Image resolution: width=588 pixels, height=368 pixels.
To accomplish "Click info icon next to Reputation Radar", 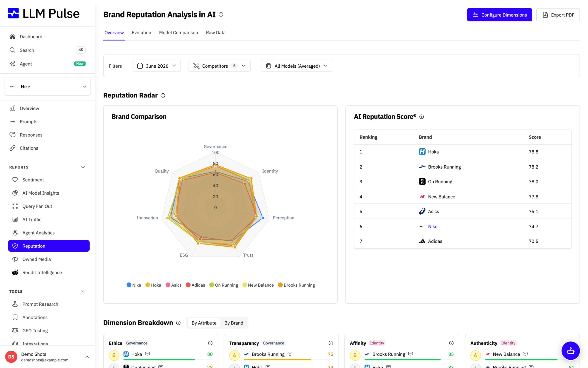I will coord(163,95).
